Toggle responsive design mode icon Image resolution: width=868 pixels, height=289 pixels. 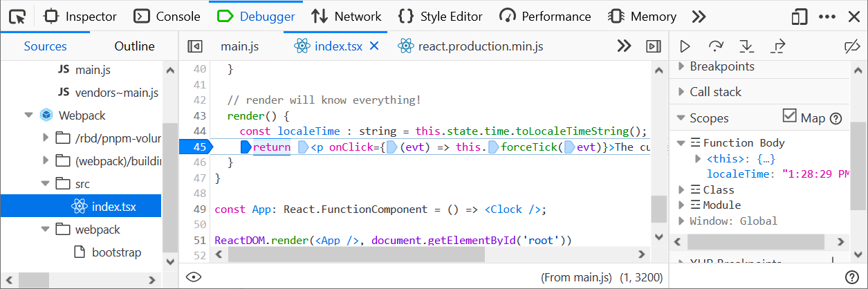(800, 16)
